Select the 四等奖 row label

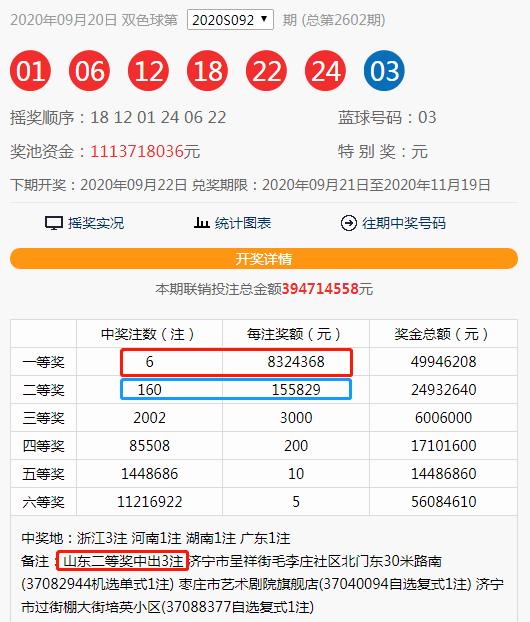coord(43,446)
